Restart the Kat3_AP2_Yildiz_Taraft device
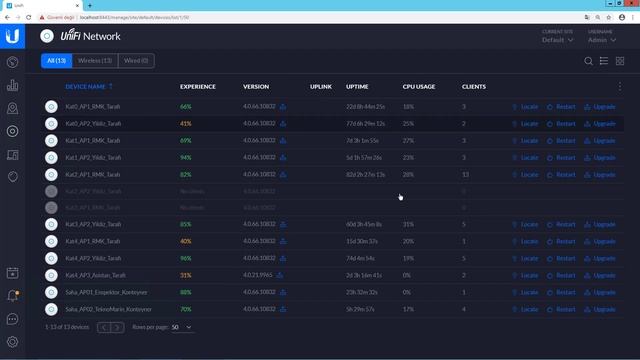The image size is (640, 360). coord(561,224)
